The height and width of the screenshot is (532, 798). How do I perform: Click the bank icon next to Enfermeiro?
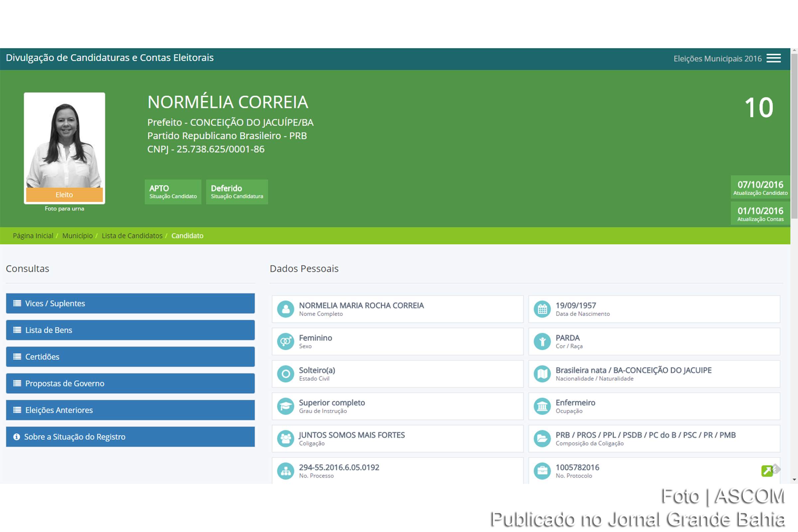(542, 406)
